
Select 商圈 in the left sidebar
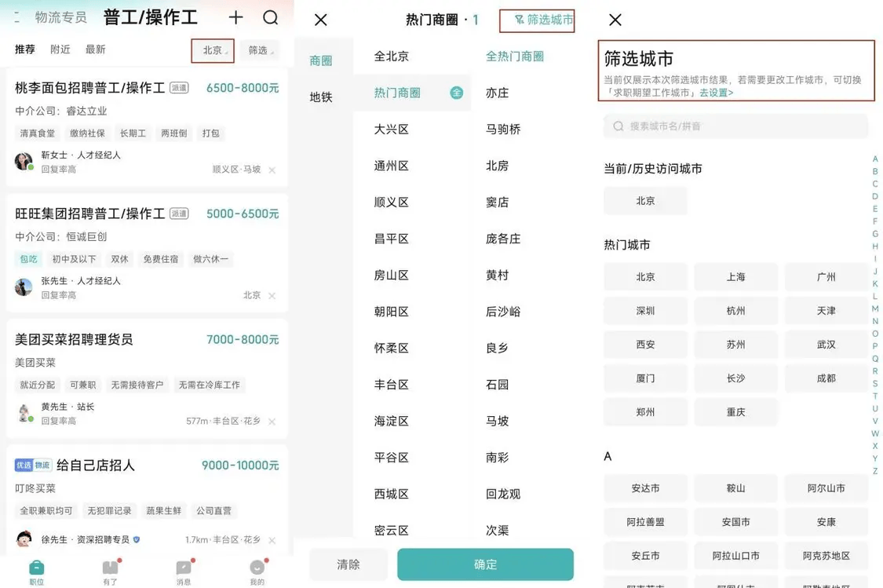321,60
